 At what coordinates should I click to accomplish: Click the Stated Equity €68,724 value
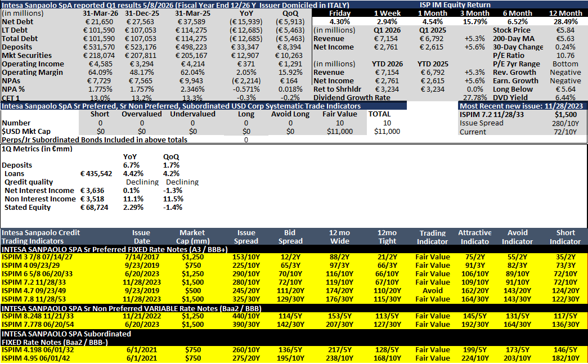[94, 207]
